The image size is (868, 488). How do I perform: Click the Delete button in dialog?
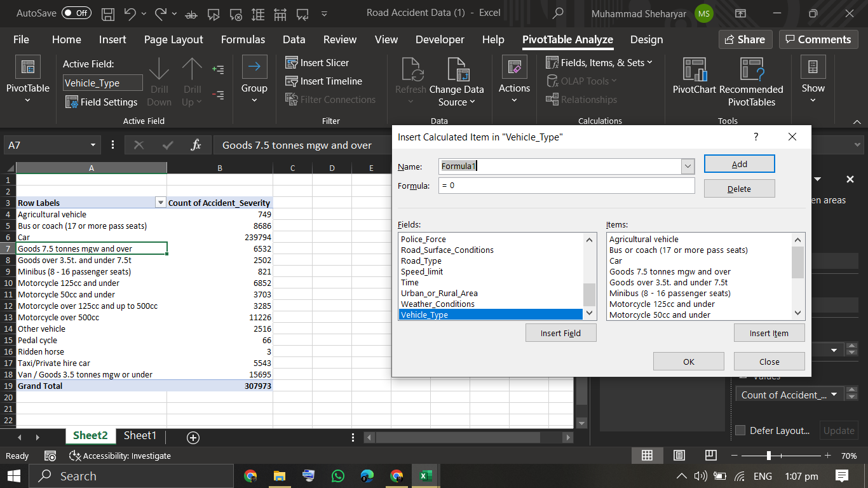[x=740, y=189]
